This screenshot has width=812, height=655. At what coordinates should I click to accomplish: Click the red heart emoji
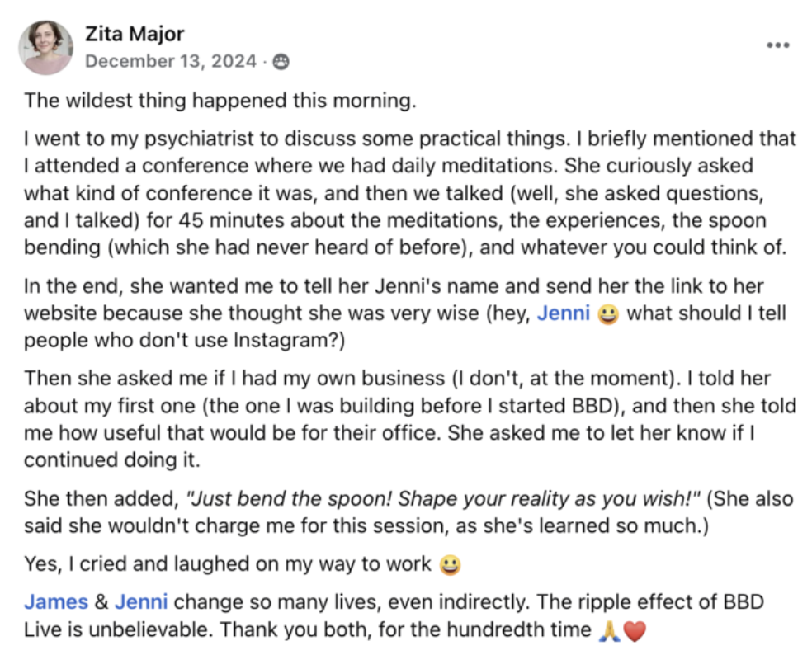[634, 631]
